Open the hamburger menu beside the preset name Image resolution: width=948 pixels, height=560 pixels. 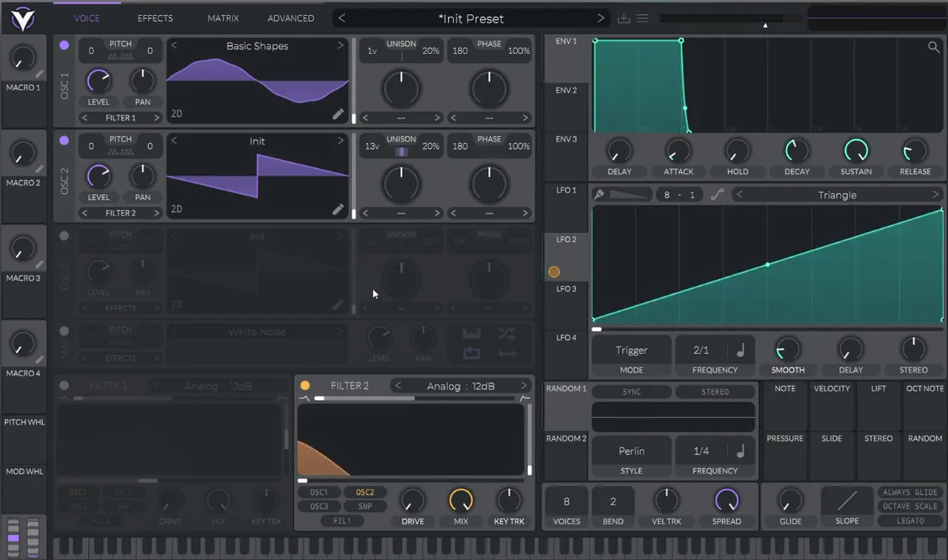pyautogui.click(x=643, y=19)
